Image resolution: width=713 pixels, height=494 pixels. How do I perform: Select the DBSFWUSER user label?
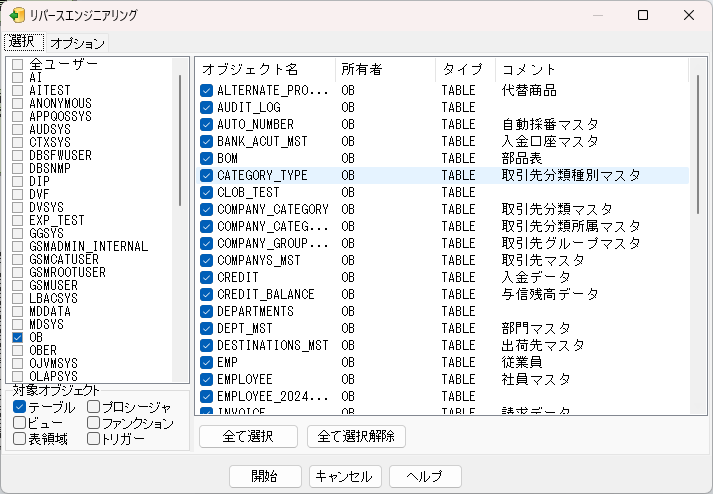tap(60, 155)
